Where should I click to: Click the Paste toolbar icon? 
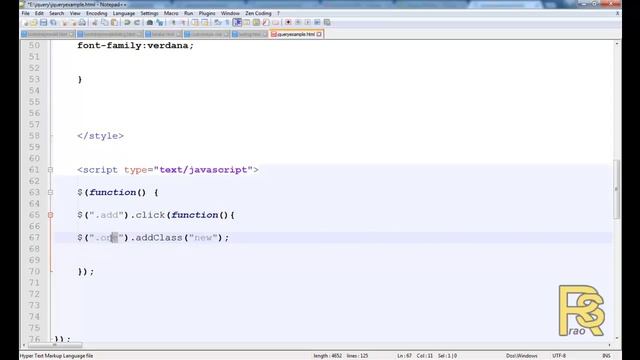click(114, 22)
